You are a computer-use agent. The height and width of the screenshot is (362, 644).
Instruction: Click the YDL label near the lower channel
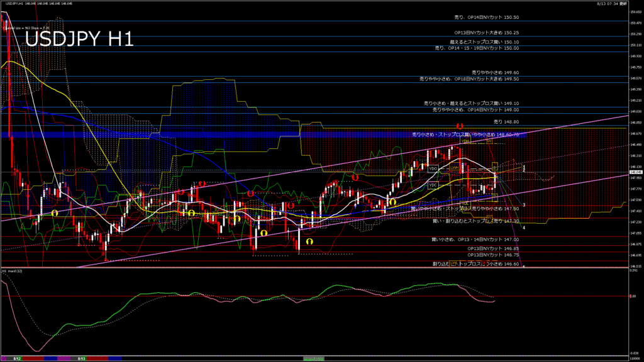[465, 203]
